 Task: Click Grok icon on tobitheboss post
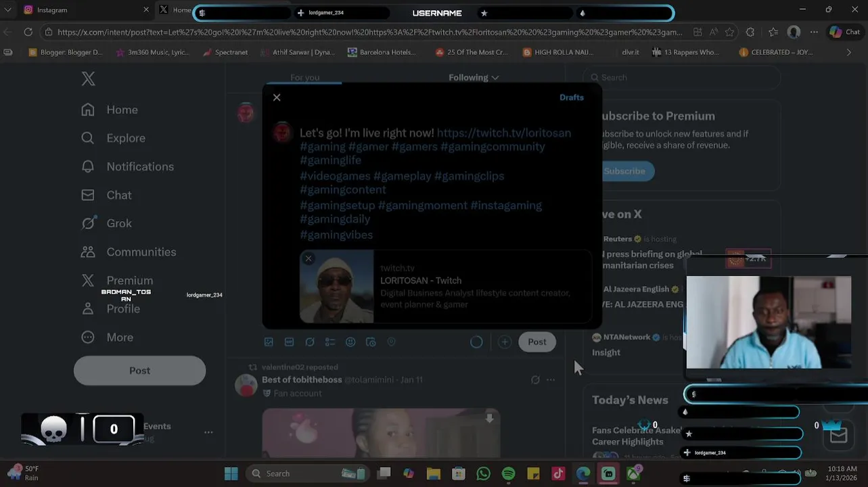535,380
